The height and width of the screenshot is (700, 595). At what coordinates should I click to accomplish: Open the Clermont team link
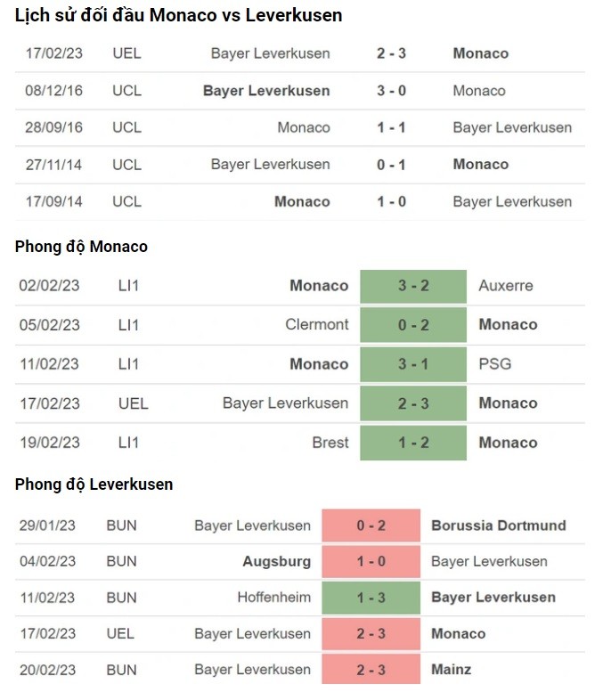317,325
